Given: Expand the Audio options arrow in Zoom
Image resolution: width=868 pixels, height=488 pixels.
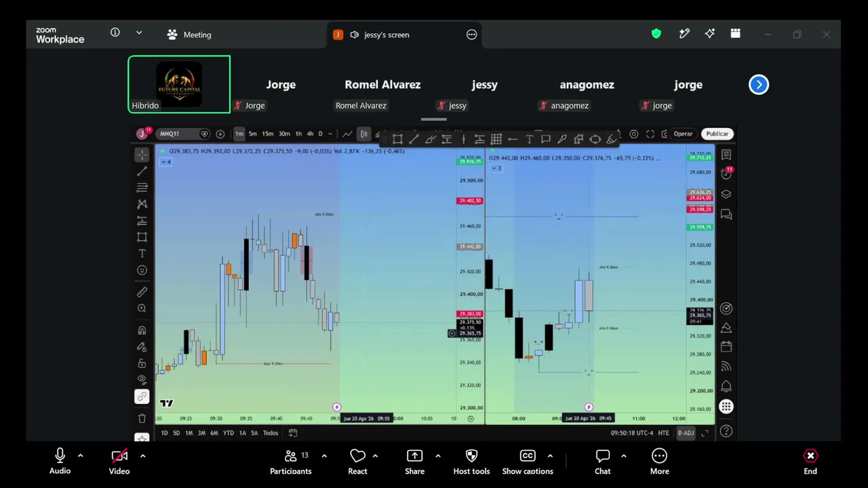Looking at the screenshot, I should coord(80,456).
